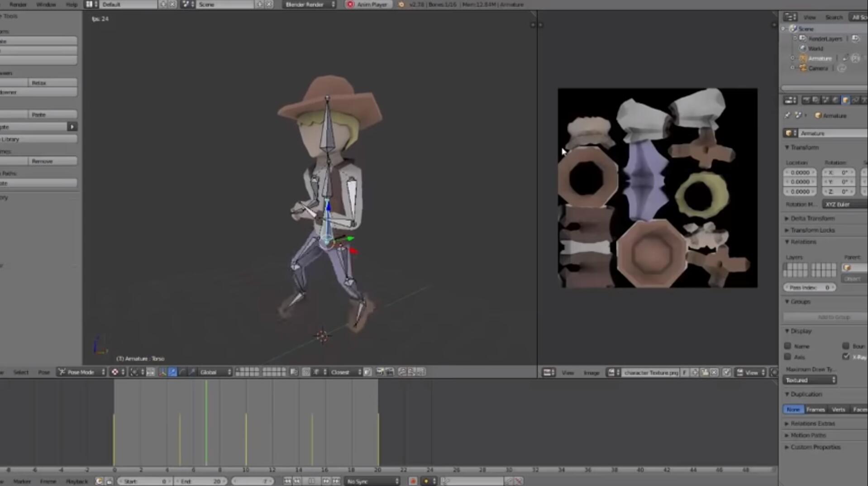Open the Textured maximum draw type dropdown
868x486 pixels.
point(809,380)
